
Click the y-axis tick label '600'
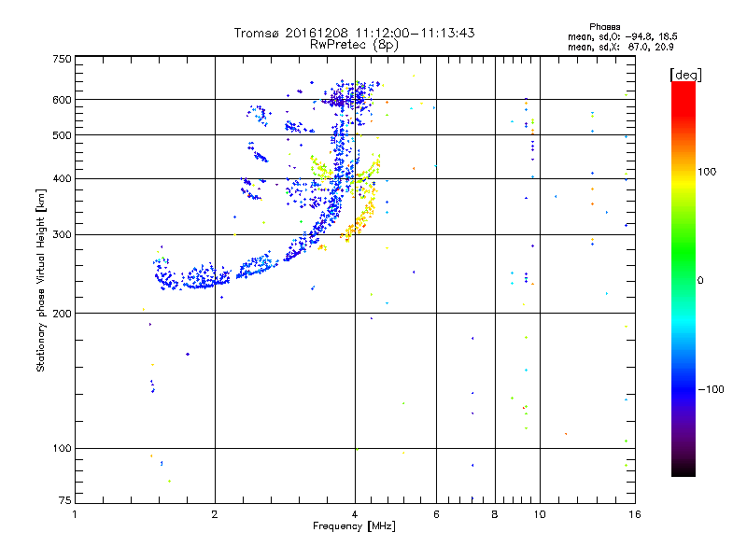(x=62, y=100)
